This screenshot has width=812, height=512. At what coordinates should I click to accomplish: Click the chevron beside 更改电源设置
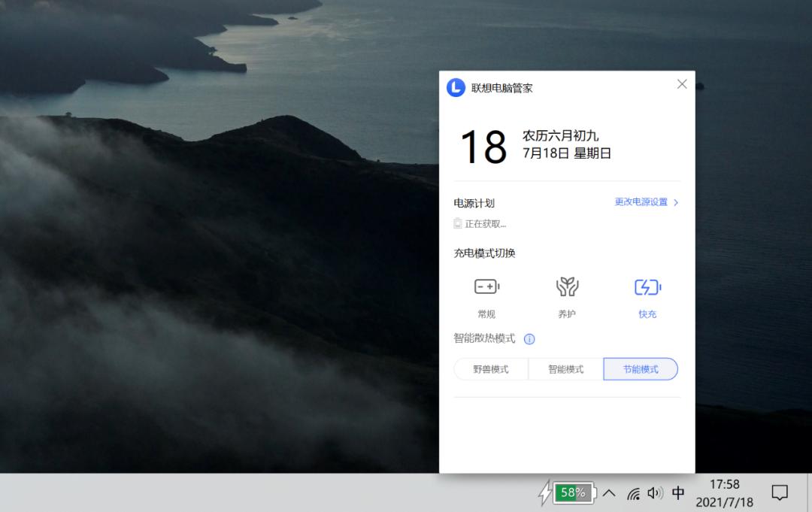pyautogui.click(x=675, y=202)
